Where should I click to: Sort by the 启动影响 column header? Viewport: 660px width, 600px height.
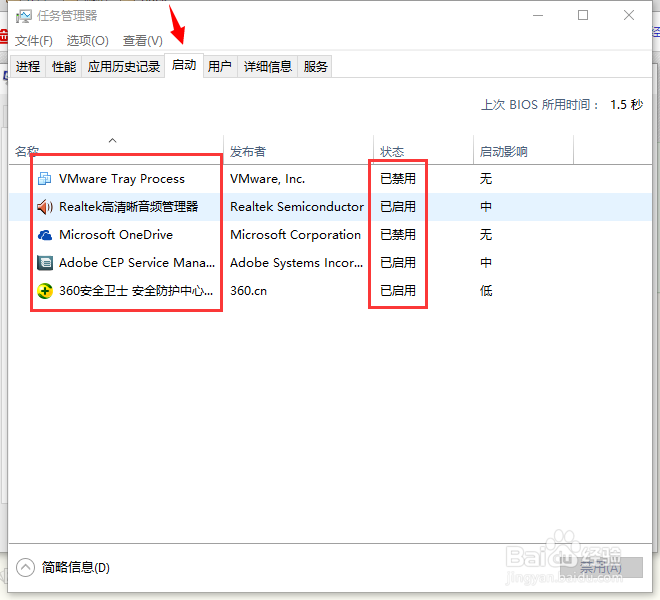523,151
